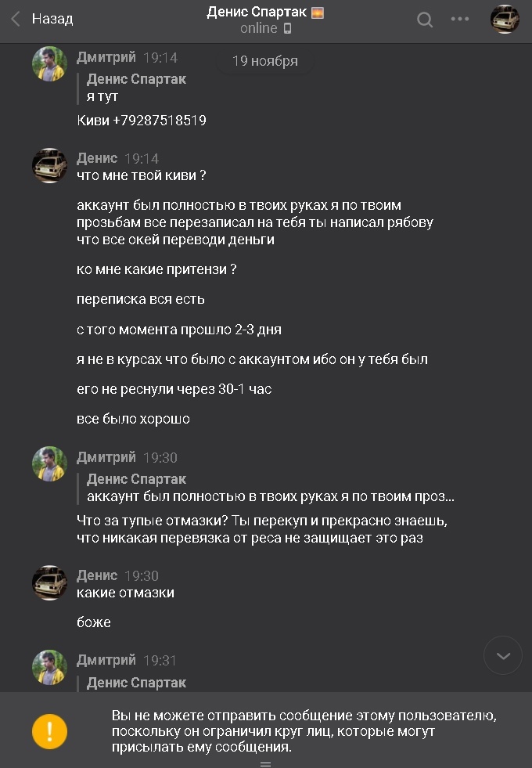532x768 pixels.
Task: Open quoted reply "я тут"
Action: point(136,88)
